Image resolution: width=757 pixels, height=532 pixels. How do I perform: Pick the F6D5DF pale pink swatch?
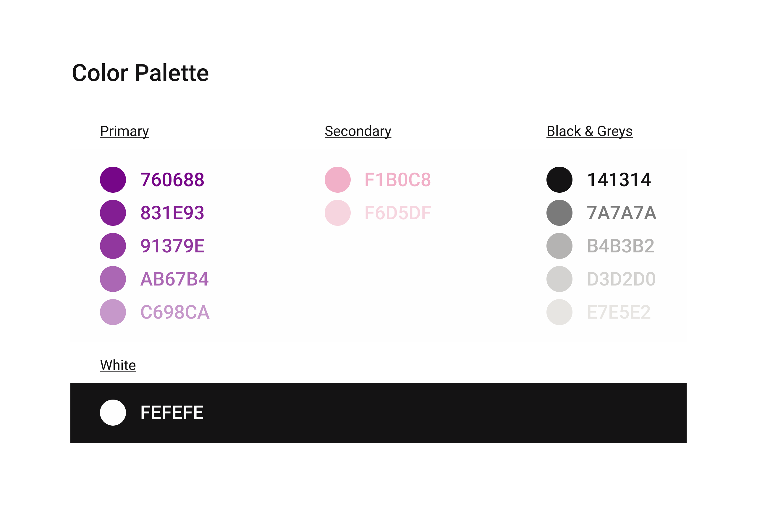(x=338, y=213)
